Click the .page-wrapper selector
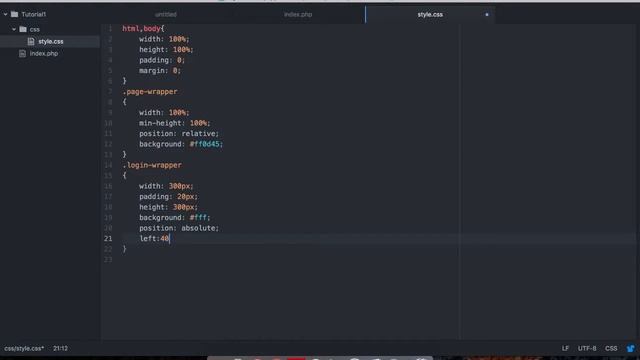This screenshot has width=640, height=360. [x=150, y=91]
